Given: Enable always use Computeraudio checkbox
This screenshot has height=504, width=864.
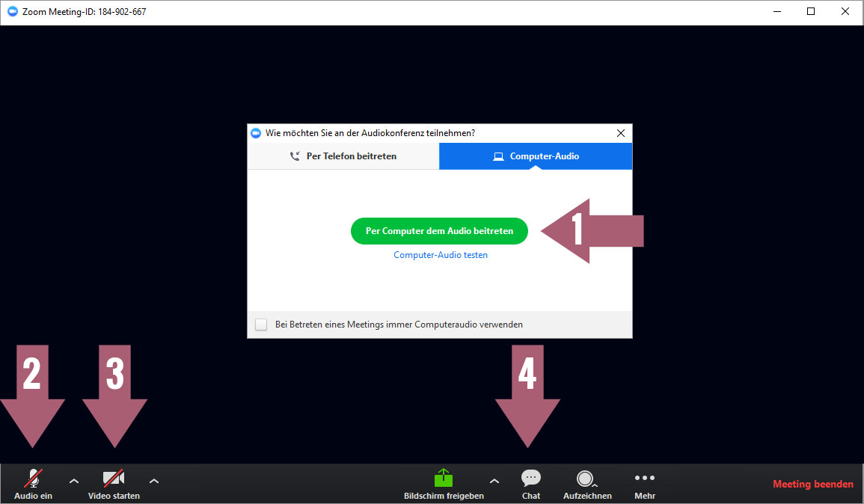Looking at the screenshot, I should [x=261, y=325].
